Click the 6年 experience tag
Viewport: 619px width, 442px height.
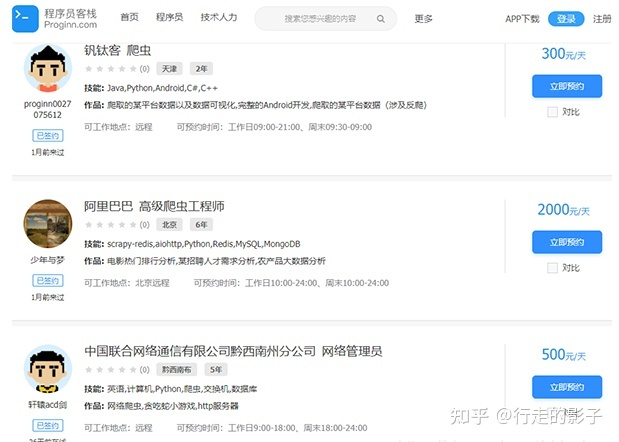click(201, 225)
